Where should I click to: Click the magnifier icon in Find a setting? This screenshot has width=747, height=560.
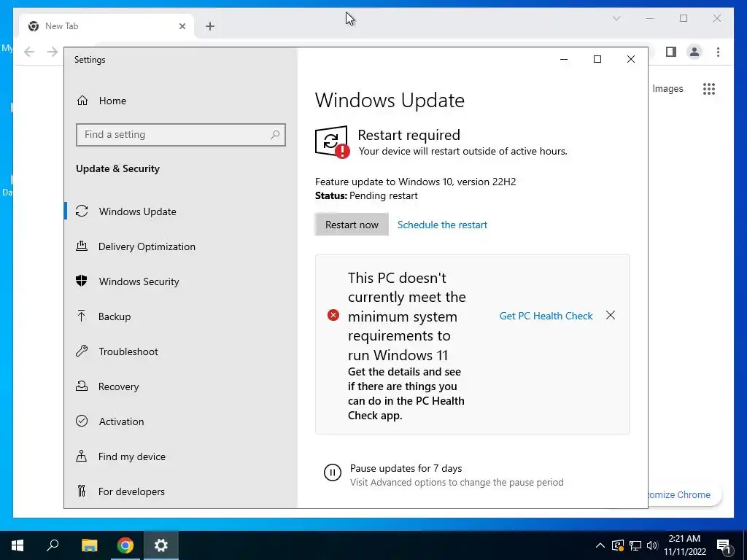[275, 135]
